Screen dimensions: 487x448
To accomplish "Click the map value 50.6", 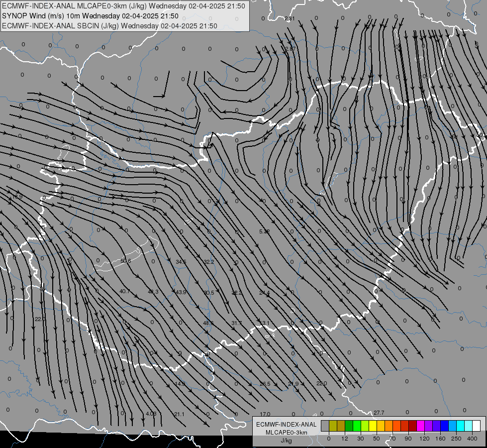I will tap(126, 261).
